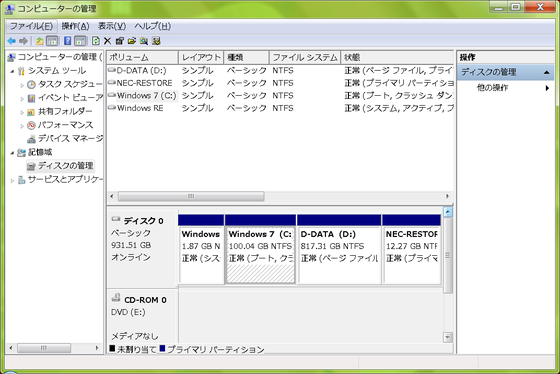Collapse the 記憶域 tree node
560x374 pixels.
pyautogui.click(x=12, y=153)
